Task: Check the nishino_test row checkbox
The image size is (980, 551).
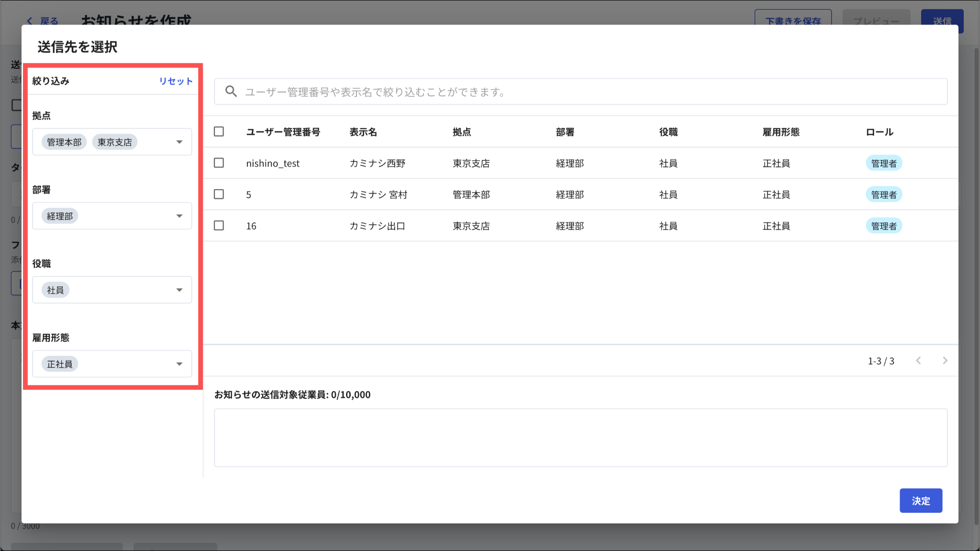Action: click(x=219, y=163)
